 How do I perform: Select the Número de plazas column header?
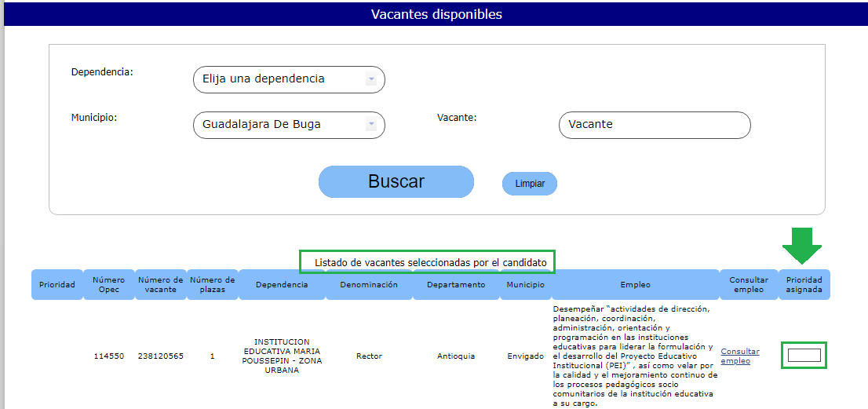pyautogui.click(x=212, y=284)
